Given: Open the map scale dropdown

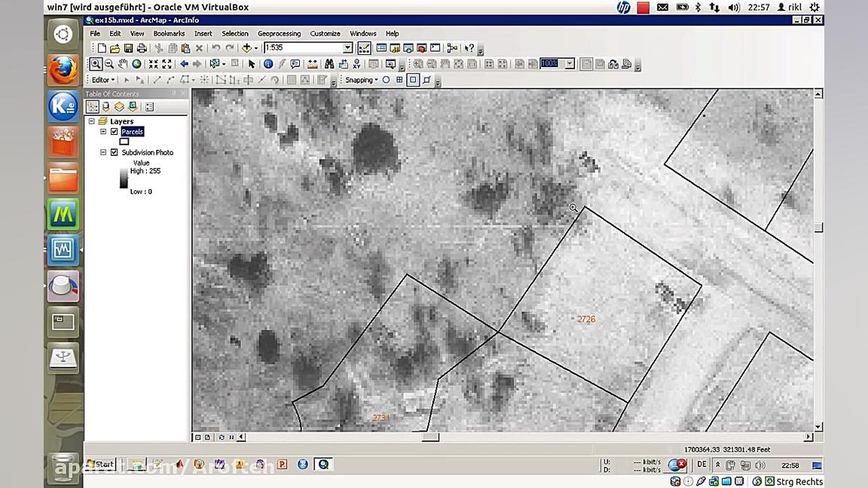Looking at the screenshot, I should (346, 47).
